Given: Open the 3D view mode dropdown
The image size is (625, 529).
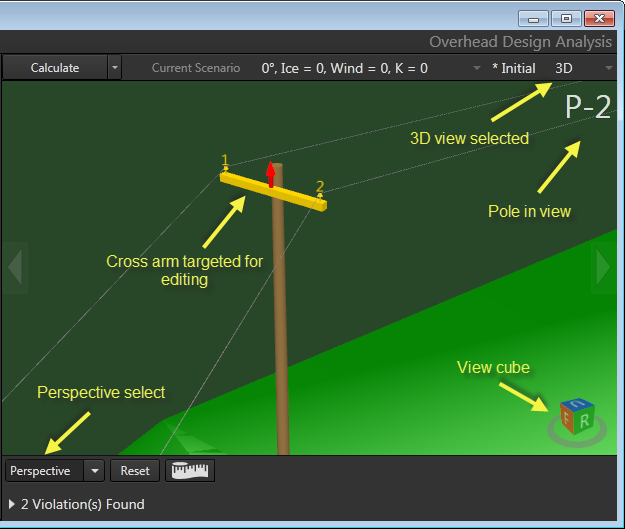Looking at the screenshot, I should click(x=609, y=68).
